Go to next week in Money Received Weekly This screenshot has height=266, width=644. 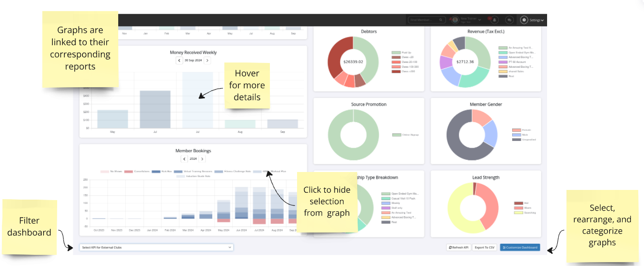coord(207,61)
